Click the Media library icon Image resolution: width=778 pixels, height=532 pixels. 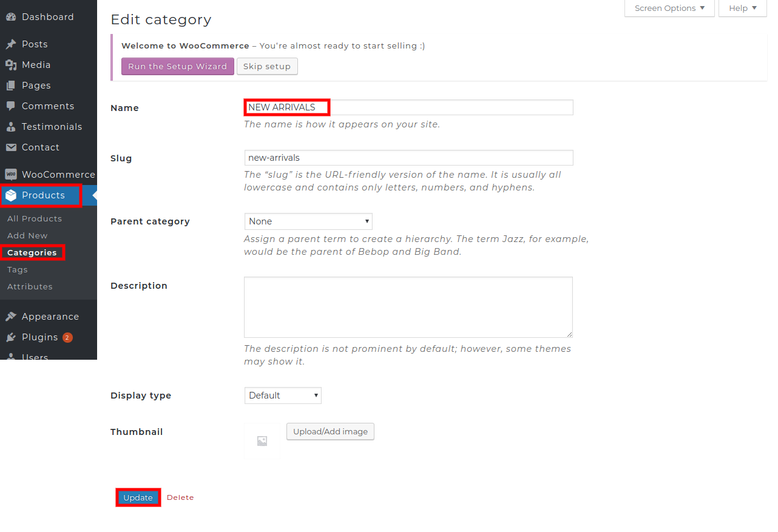[11, 65]
